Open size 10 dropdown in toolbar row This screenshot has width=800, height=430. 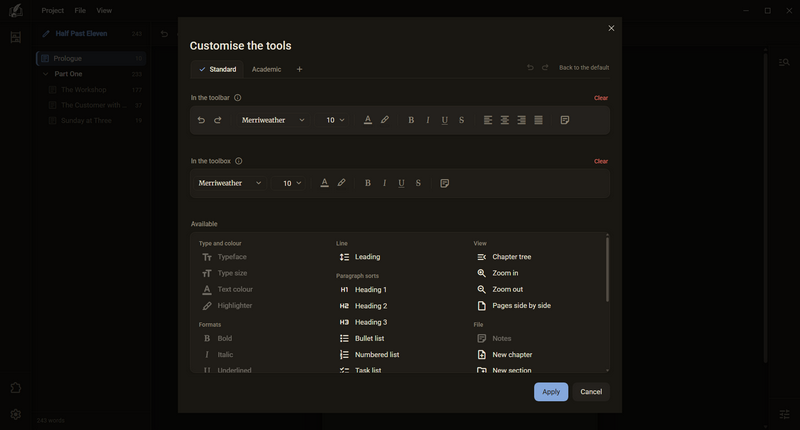(335, 120)
